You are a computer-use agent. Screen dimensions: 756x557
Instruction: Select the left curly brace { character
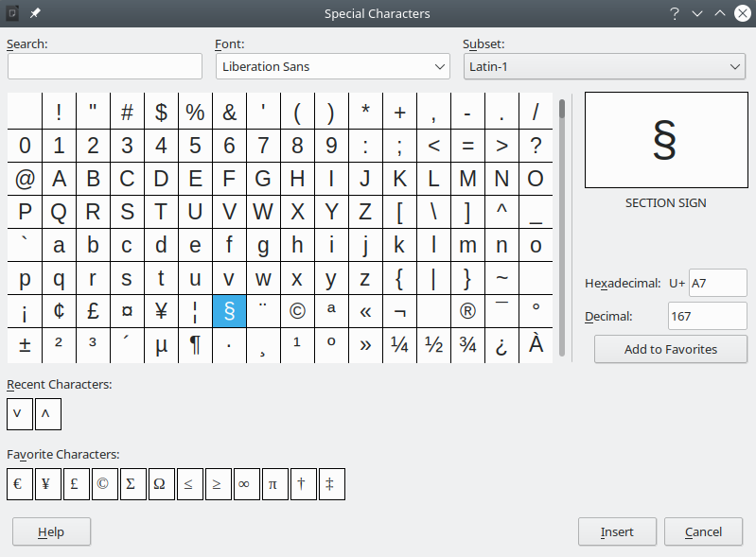[x=399, y=278]
